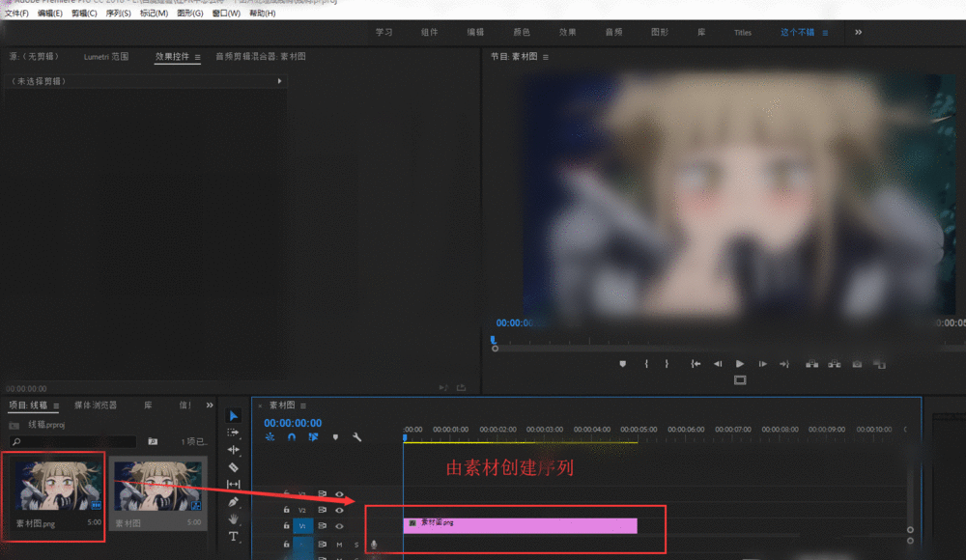The width and height of the screenshot is (966, 560).
Task: Open the 项目 panel menu
Action: [x=56, y=405]
